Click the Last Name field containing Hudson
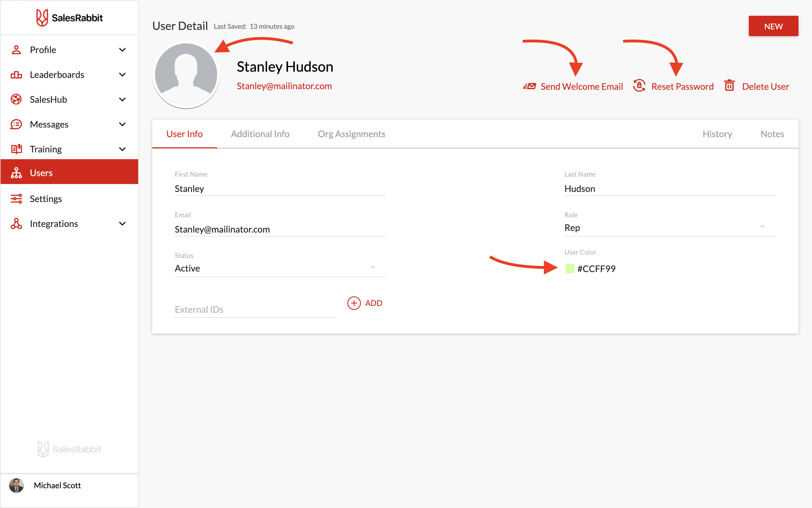The image size is (812, 508). (670, 189)
